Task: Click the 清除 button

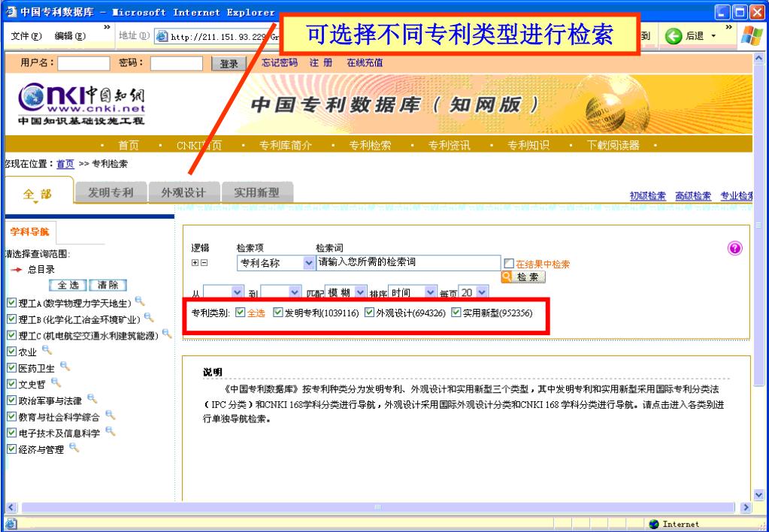Action: (108, 286)
